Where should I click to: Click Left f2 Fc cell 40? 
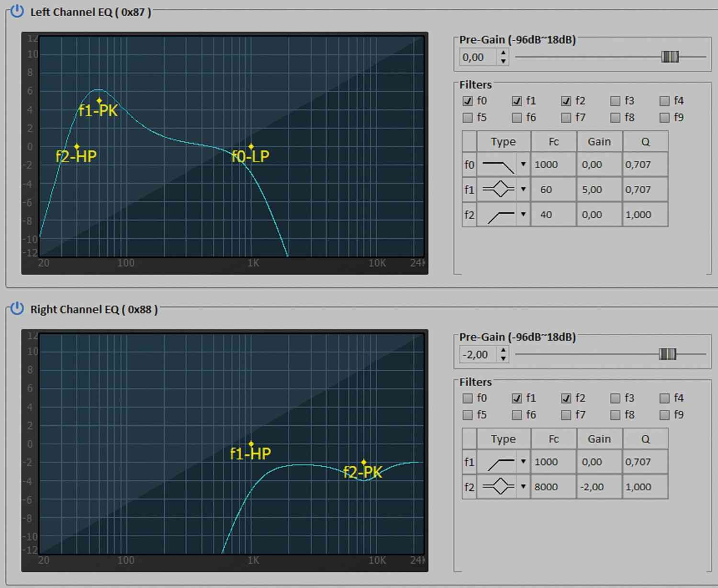(553, 215)
